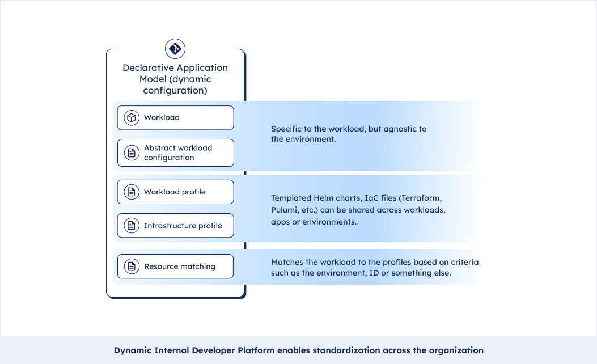597x364 pixels.
Task: Click the document icon beside Workload profile
Action: [132, 192]
